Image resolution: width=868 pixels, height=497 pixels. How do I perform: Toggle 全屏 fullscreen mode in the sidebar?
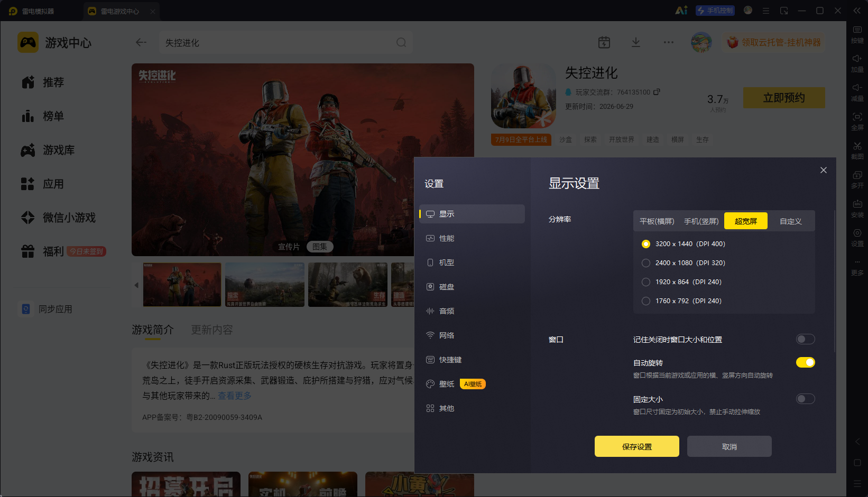[857, 121]
